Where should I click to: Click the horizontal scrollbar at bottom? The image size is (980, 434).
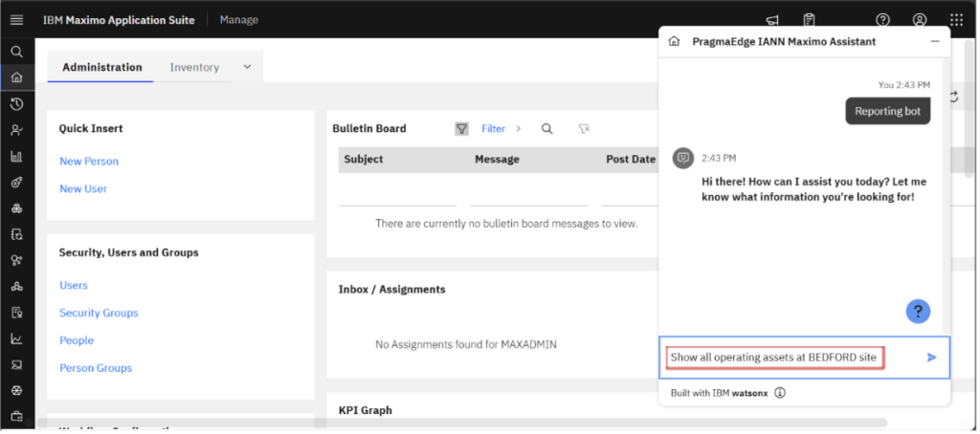(x=462, y=423)
